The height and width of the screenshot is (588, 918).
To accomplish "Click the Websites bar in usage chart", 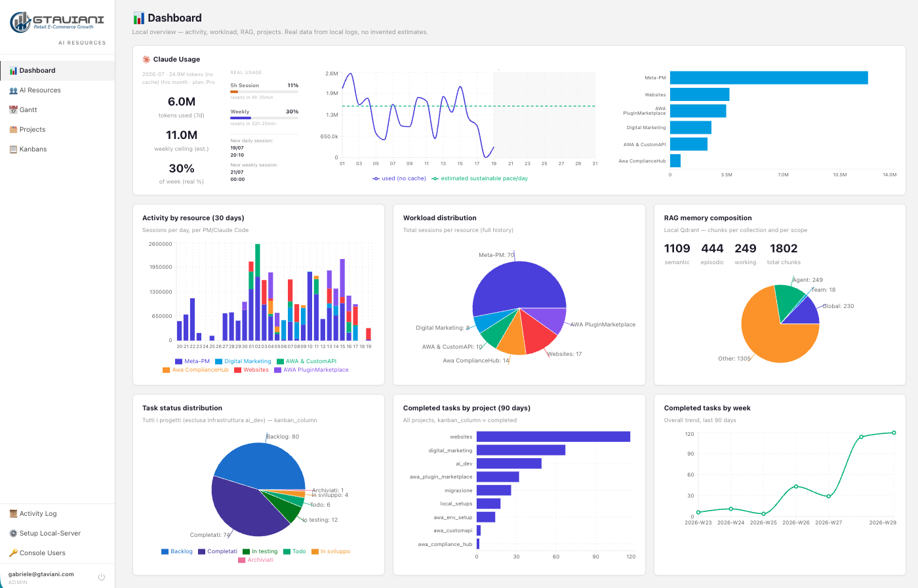I will coord(700,94).
